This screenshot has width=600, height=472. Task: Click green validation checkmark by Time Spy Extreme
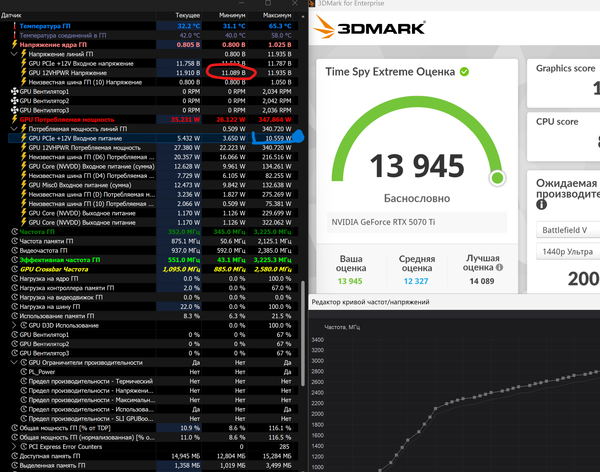pyautogui.click(x=464, y=72)
